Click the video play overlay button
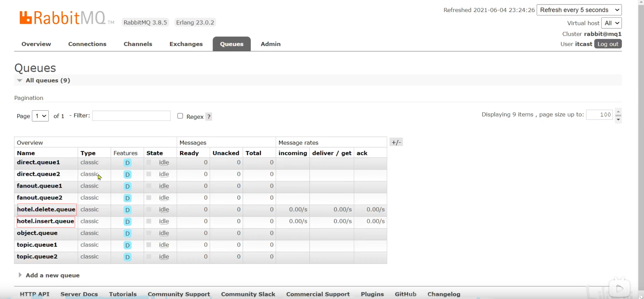This screenshot has width=644, height=299. click(619, 289)
